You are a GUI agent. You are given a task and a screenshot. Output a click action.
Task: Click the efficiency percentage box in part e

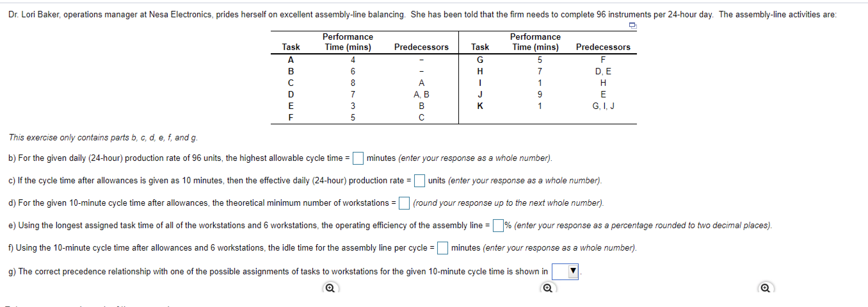pyautogui.click(x=498, y=225)
